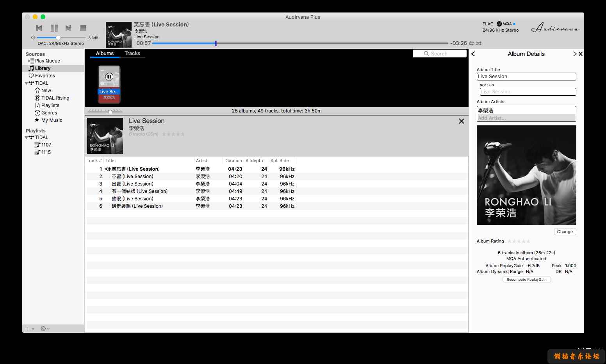This screenshot has width=606, height=364.
Task: Select the Live Session album tile label
Action: pos(109,92)
